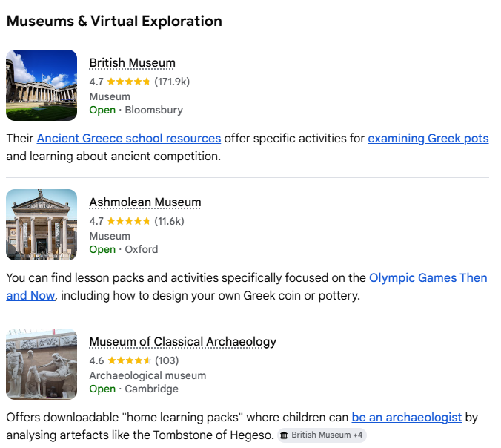Open the Ashmolean Museum listing title
The width and height of the screenshot is (501, 448).
pos(145,202)
